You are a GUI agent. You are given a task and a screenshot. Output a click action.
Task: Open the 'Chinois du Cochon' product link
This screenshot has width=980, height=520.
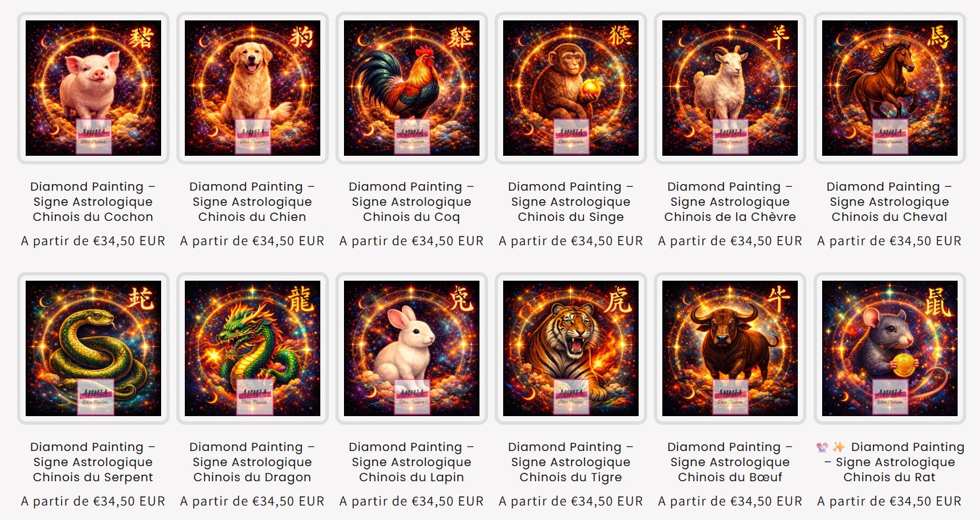pyautogui.click(x=93, y=202)
